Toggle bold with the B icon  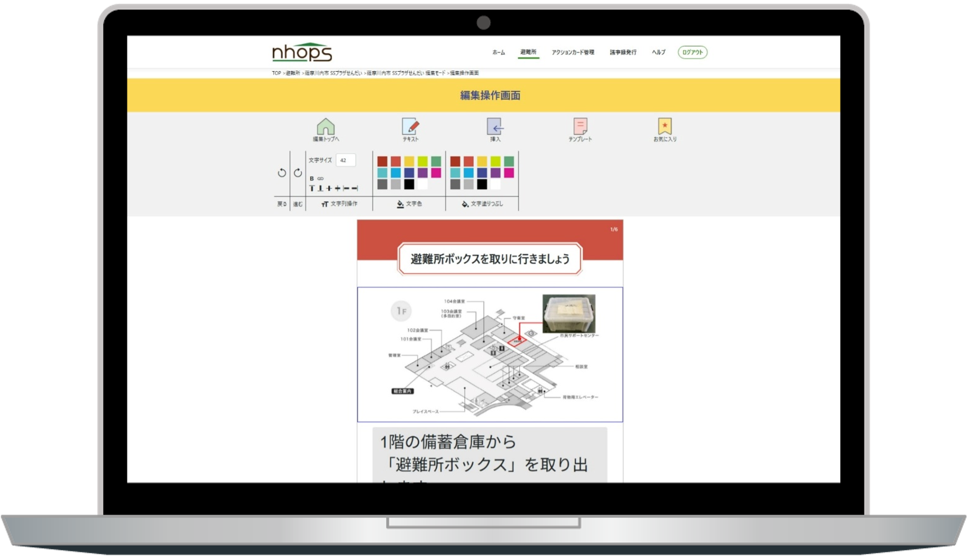(312, 179)
